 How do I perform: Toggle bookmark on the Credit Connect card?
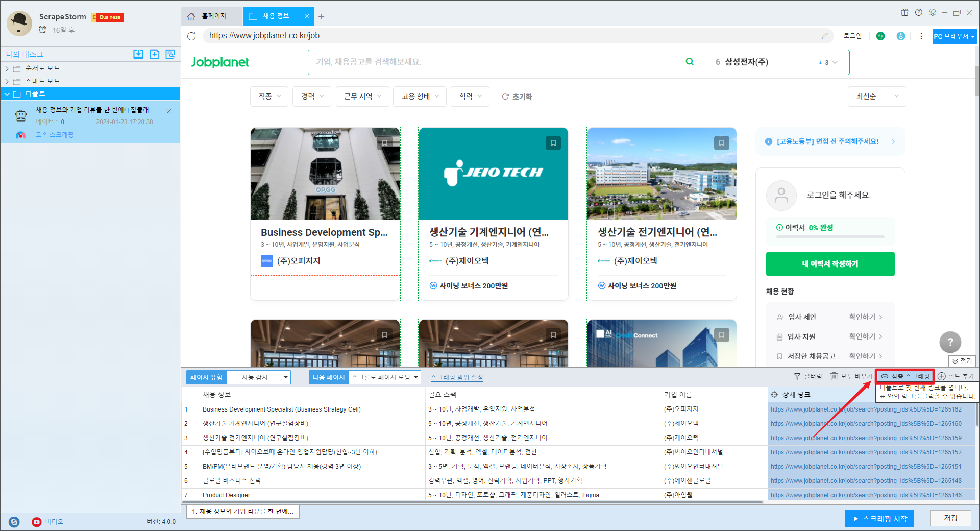point(722,335)
